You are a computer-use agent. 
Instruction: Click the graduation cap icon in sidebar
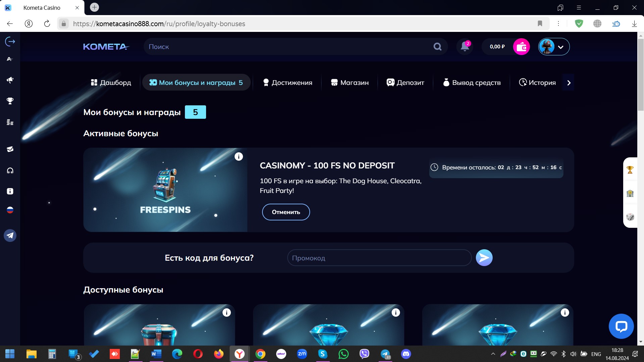(x=10, y=149)
